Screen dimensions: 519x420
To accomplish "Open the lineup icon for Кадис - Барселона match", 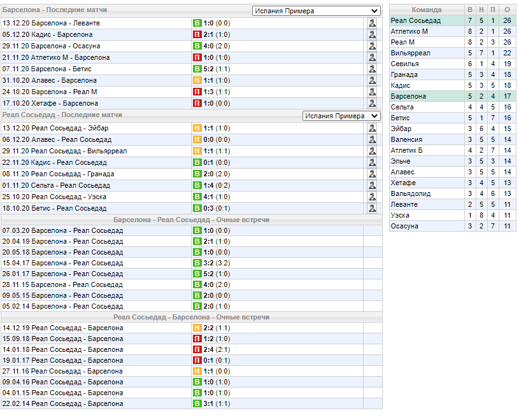I will (x=372, y=34).
